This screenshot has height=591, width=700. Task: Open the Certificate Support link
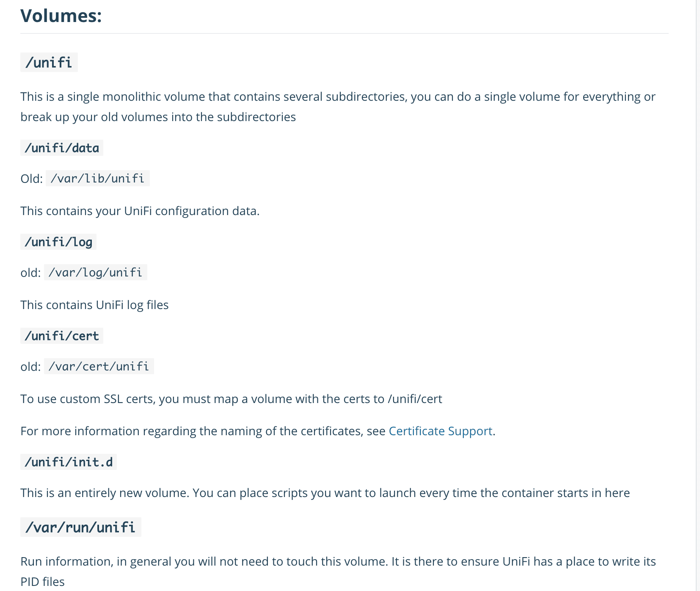(x=440, y=431)
